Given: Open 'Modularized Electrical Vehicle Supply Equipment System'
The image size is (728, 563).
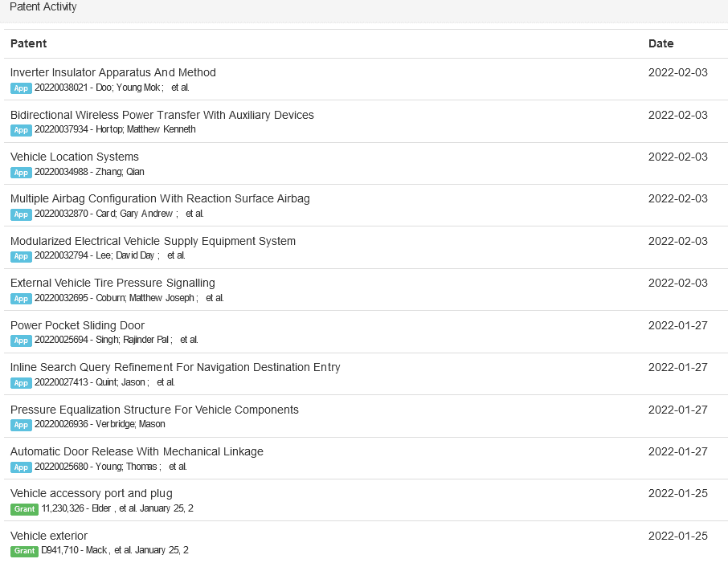Looking at the screenshot, I should click(153, 241).
